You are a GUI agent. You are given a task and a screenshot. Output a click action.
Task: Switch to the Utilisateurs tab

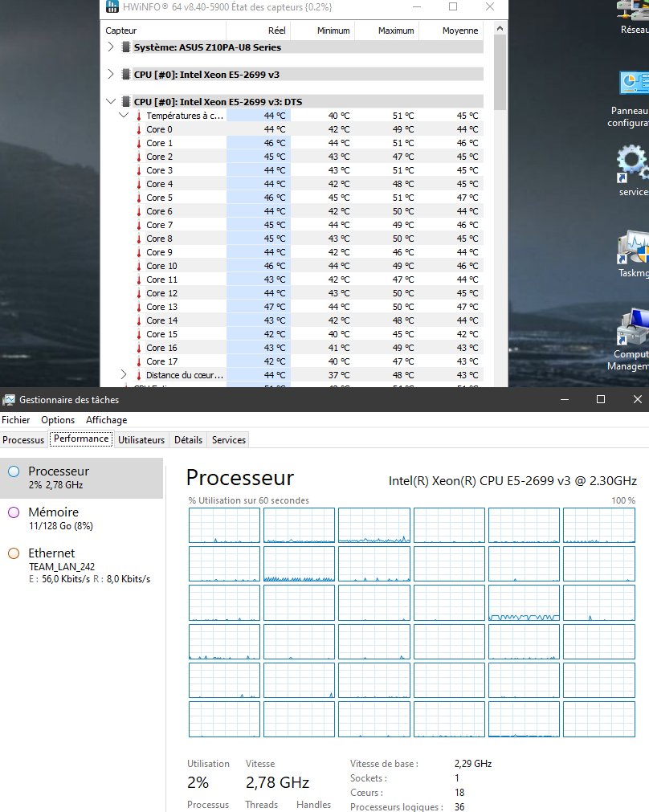(x=141, y=439)
